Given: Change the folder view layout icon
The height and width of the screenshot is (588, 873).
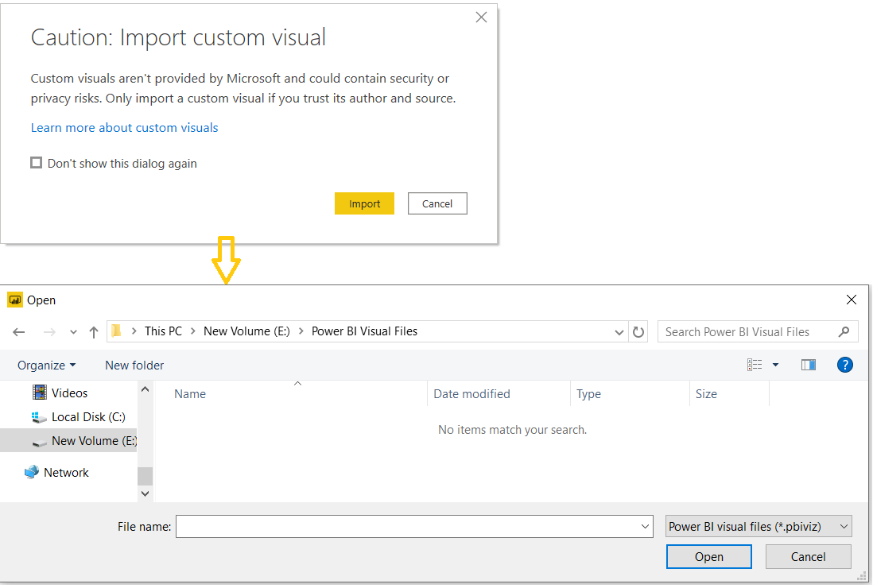Looking at the screenshot, I should coord(754,363).
